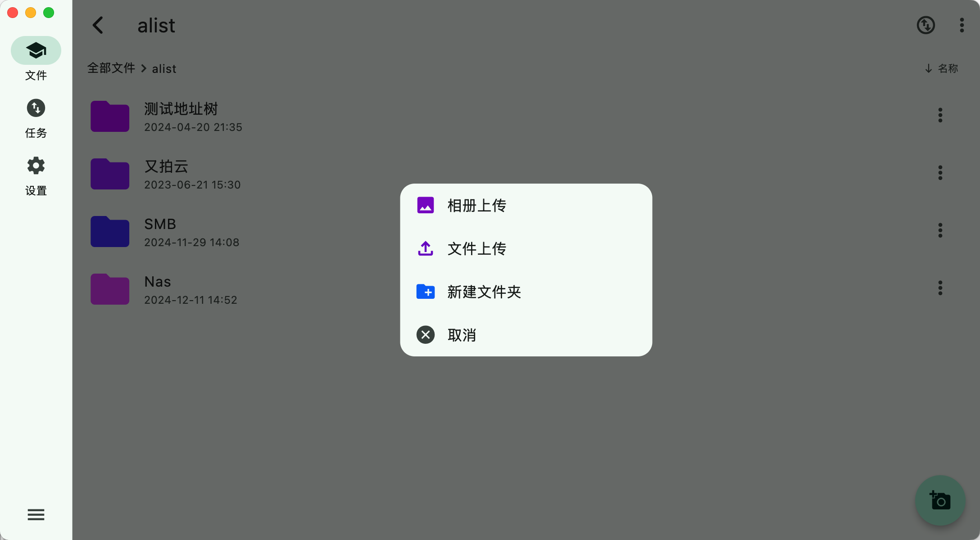Expand the more options menu top-right

pos(963,25)
